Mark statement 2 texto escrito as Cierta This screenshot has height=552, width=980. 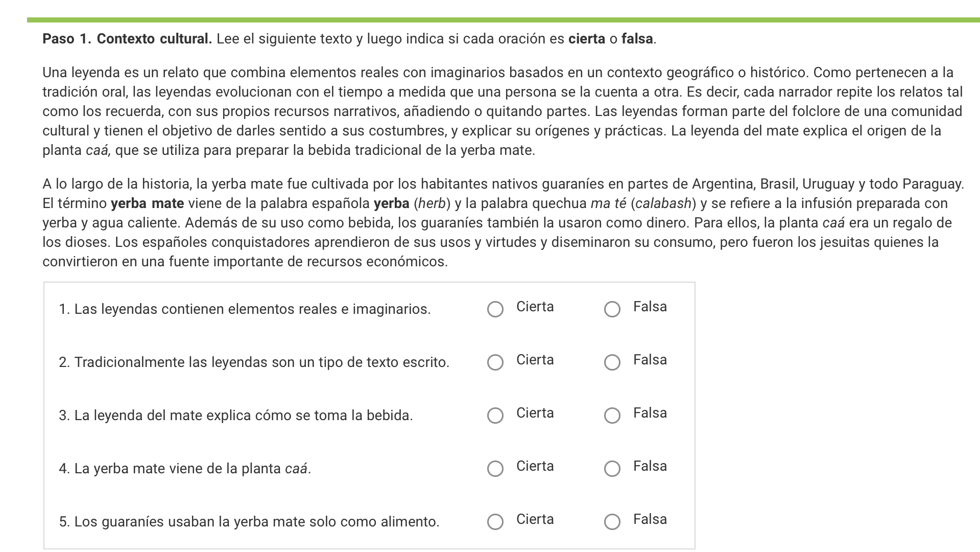tap(495, 362)
